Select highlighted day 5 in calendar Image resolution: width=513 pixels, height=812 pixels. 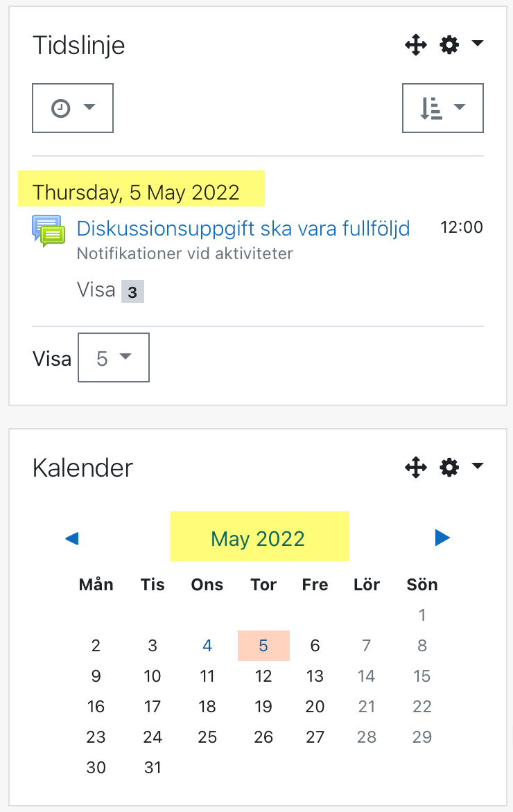pyautogui.click(x=263, y=645)
